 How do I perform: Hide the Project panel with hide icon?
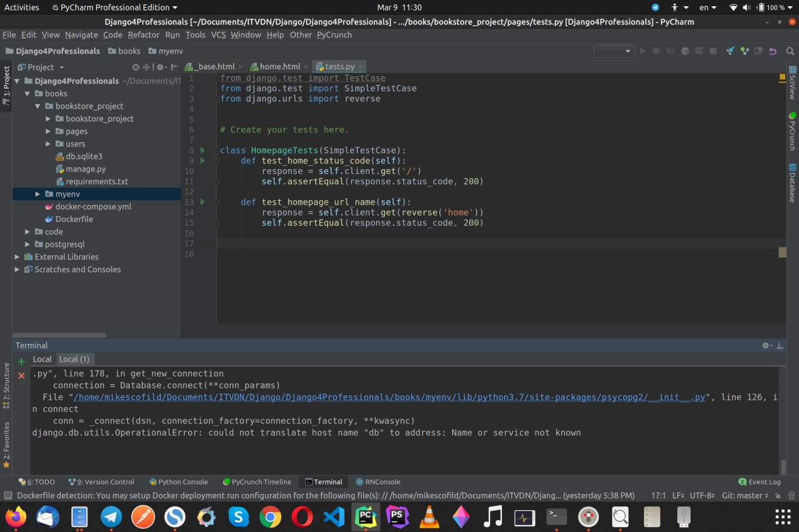(x=173, y=67)
